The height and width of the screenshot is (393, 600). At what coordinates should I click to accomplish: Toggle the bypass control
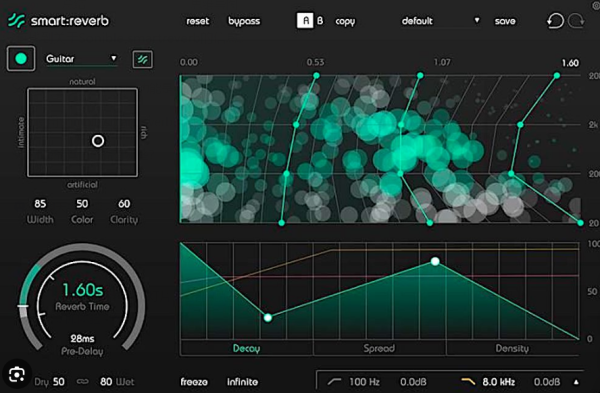pos(244,21)
